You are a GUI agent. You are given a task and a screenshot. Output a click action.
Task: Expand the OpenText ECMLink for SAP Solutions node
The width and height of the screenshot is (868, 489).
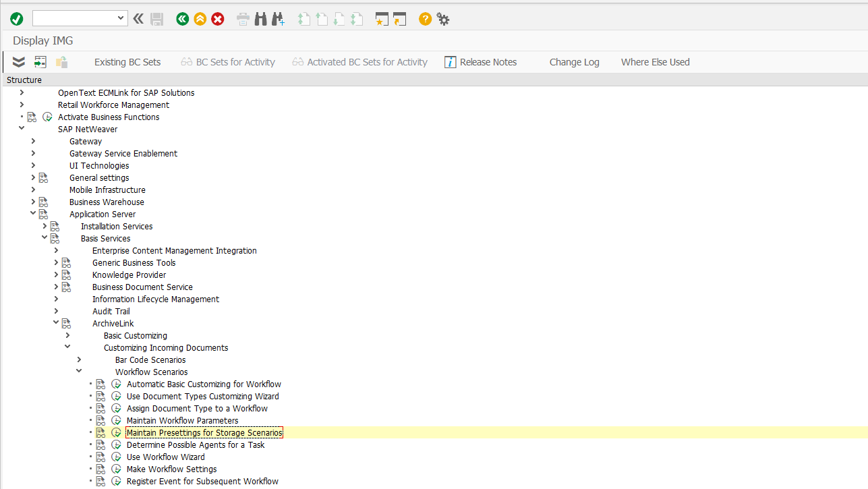(22, 92)
